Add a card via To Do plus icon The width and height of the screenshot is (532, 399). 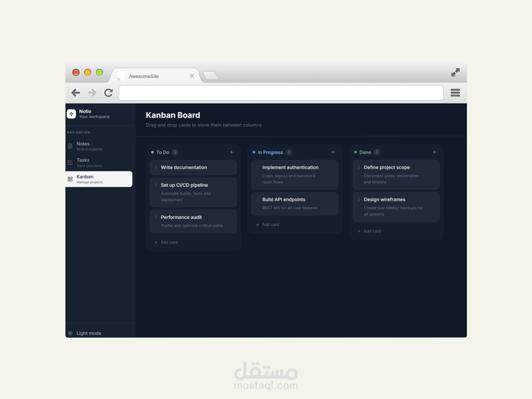tap(231, 152)
